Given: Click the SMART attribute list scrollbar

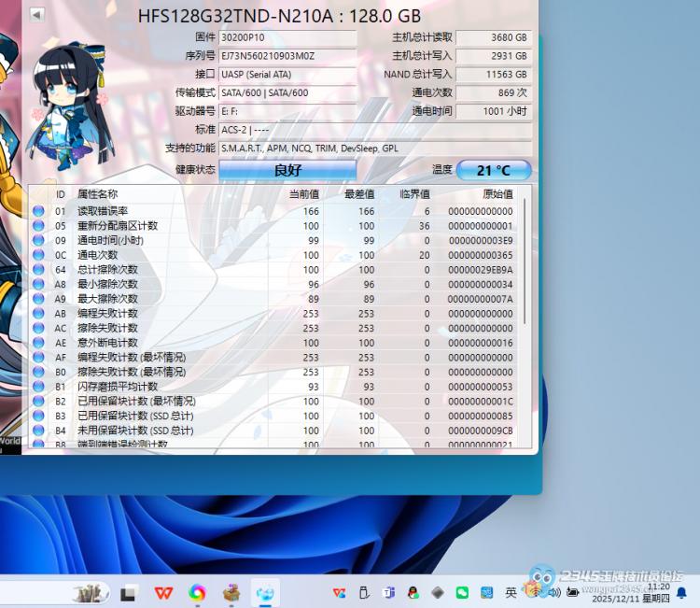Looking at the screenshot, I should click(524, 262).
